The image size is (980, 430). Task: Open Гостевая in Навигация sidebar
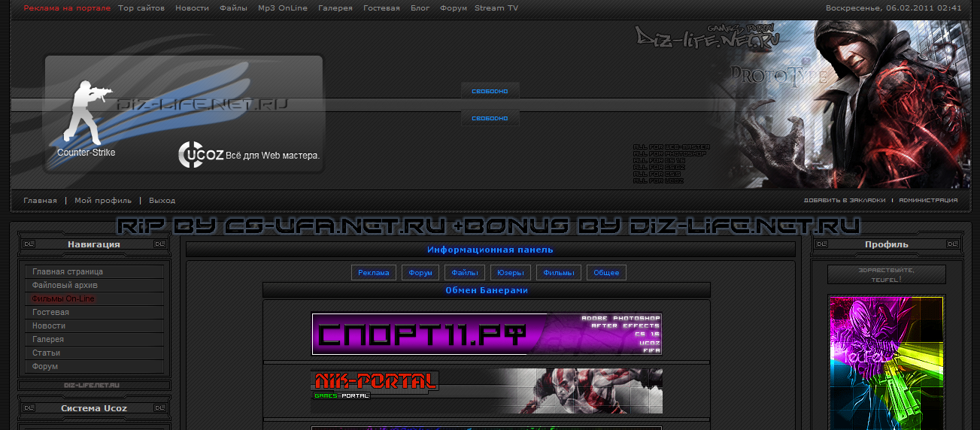tap(95, 312)
